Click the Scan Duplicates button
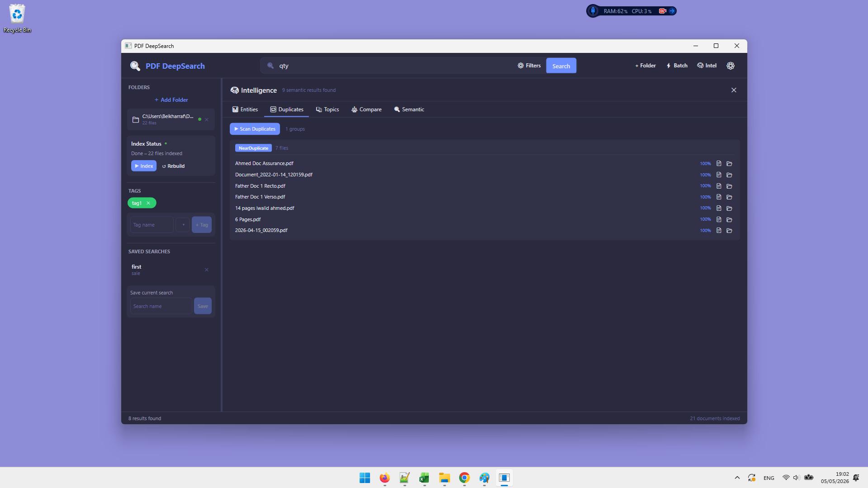The height and width of the screenshot is (488, 868). tap(255, 129)
